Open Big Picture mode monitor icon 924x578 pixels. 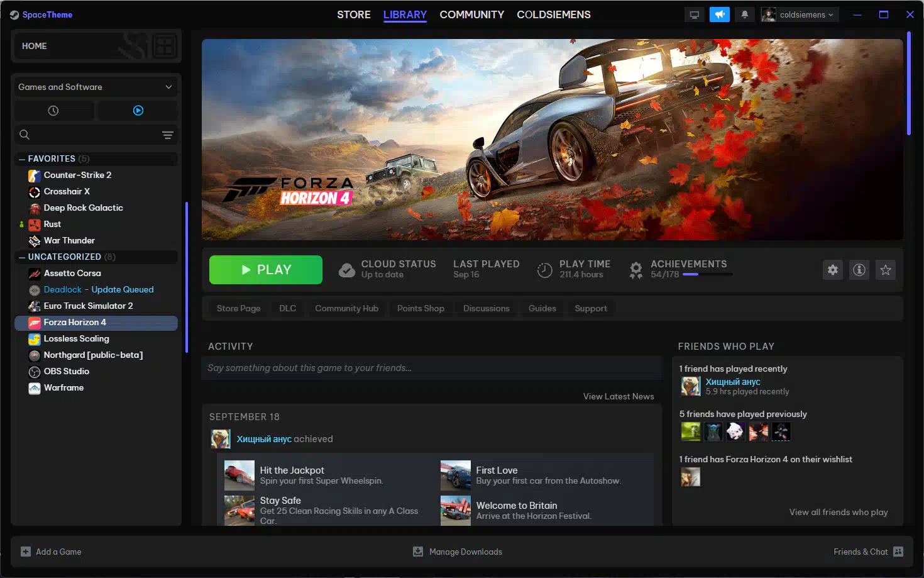point(695,14)
